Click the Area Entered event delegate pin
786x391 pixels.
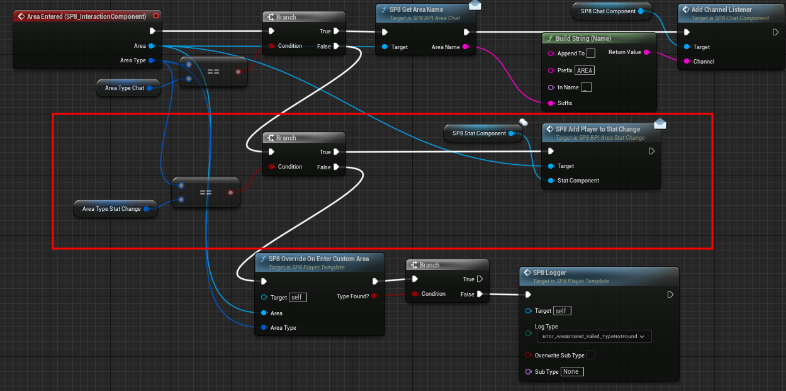(x=156, y=16)
